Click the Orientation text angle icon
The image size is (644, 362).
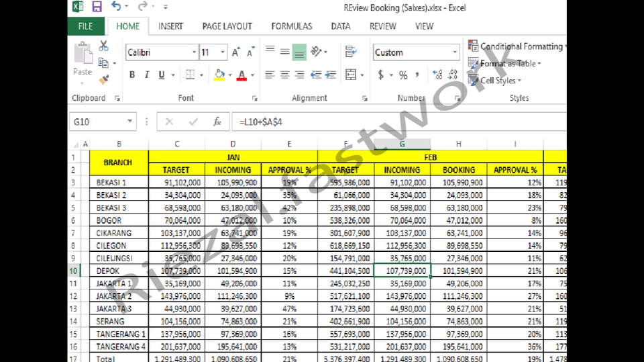click(x=316, y=52)
